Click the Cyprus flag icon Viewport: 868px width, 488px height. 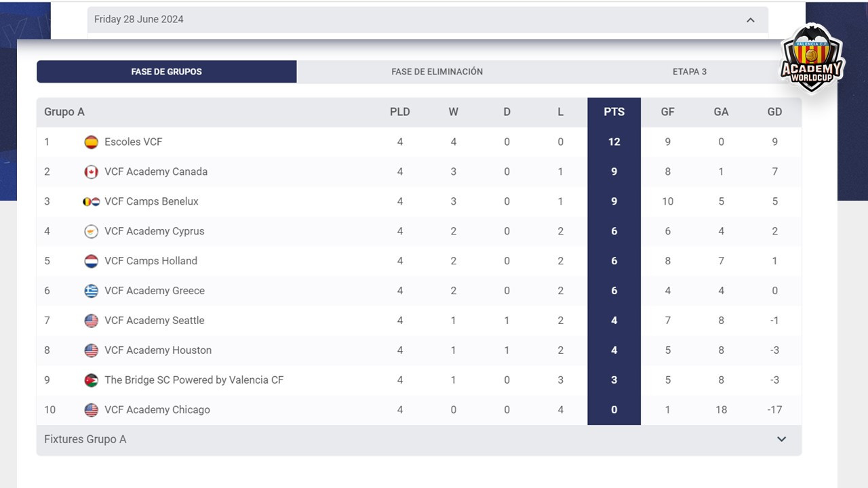coord(91,231)
